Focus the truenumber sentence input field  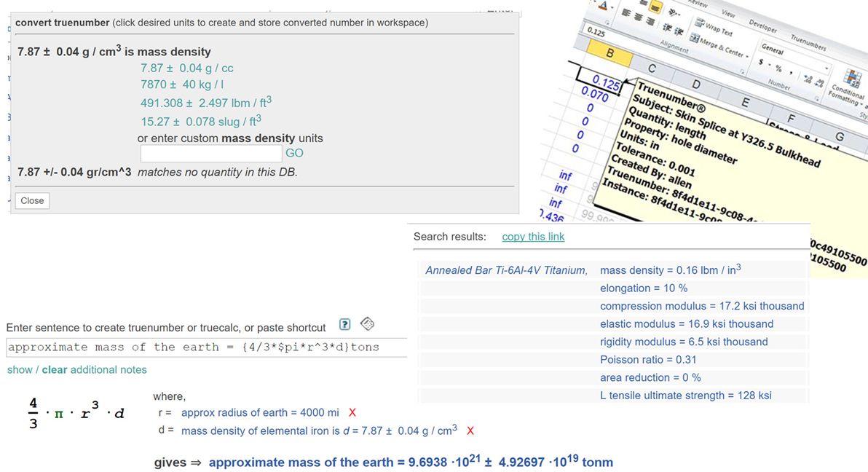pyautogui.click(x=207, y=347)
